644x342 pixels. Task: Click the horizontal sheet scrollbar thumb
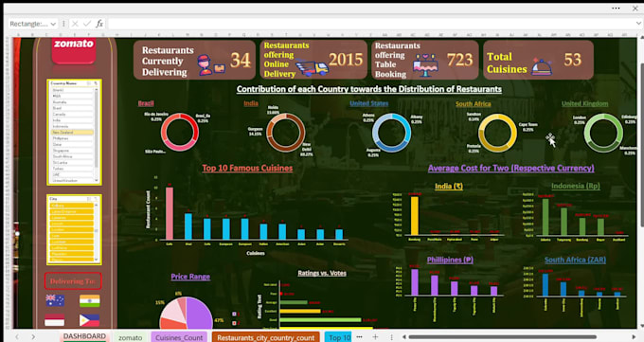(503, 337)
